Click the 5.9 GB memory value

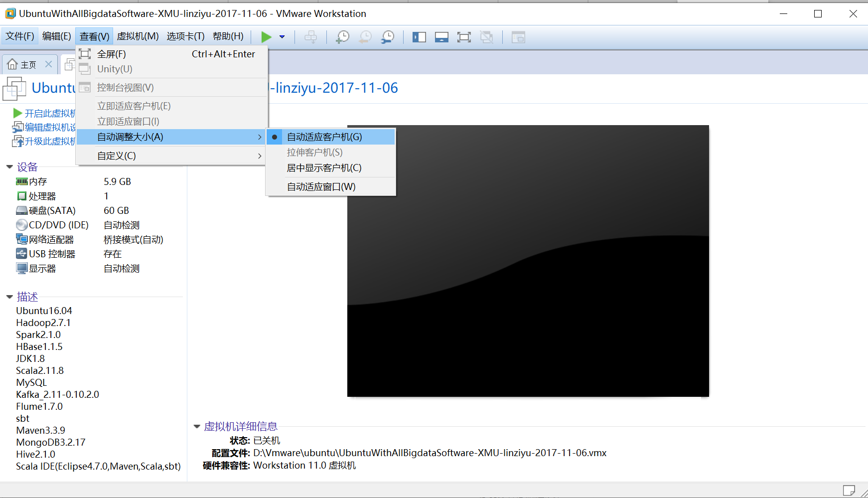tap(117, 181)
